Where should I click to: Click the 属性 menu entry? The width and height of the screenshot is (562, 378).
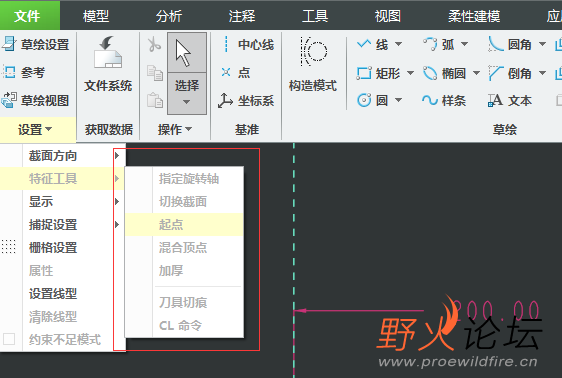[x=62, y=271]
